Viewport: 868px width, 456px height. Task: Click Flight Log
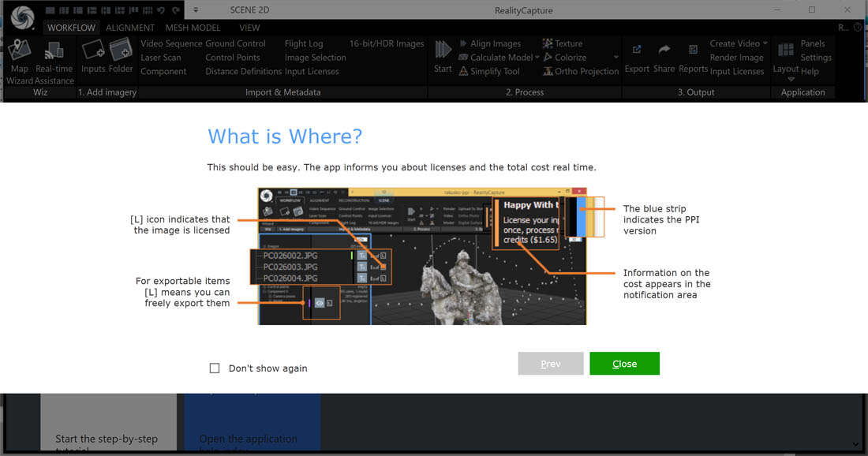[304, 43]
